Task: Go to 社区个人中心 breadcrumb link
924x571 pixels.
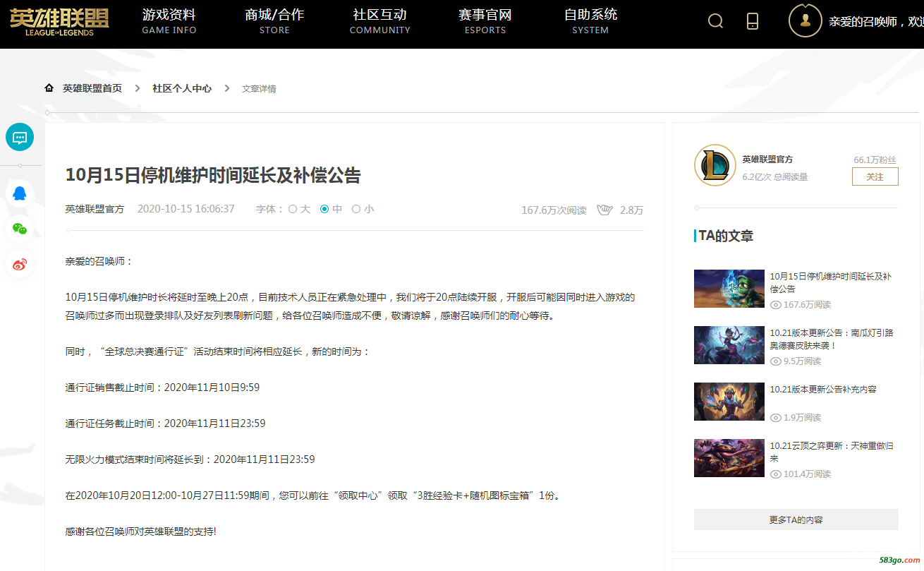Action: point(182,88)
